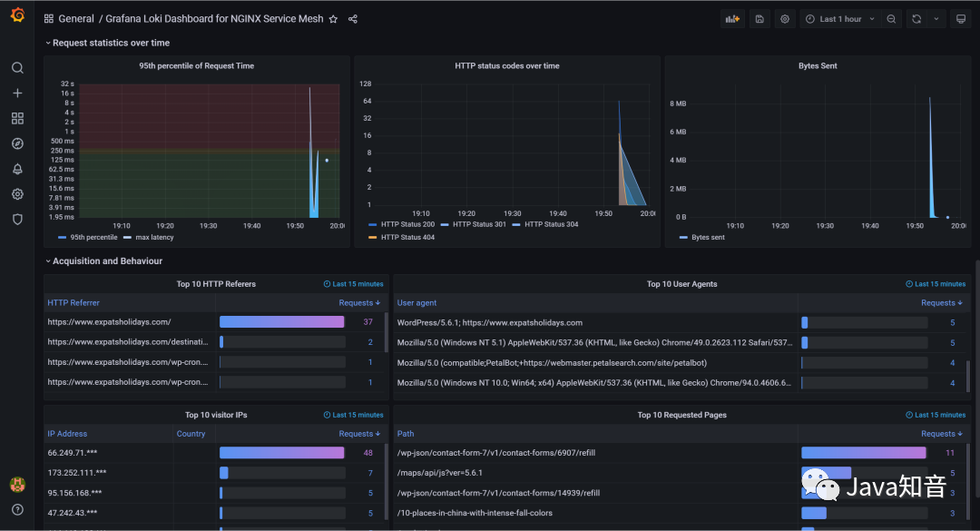Click the Save dashboard disk icon
The height and width of the screenshot is (531, 980).
(x=759, y=19)
